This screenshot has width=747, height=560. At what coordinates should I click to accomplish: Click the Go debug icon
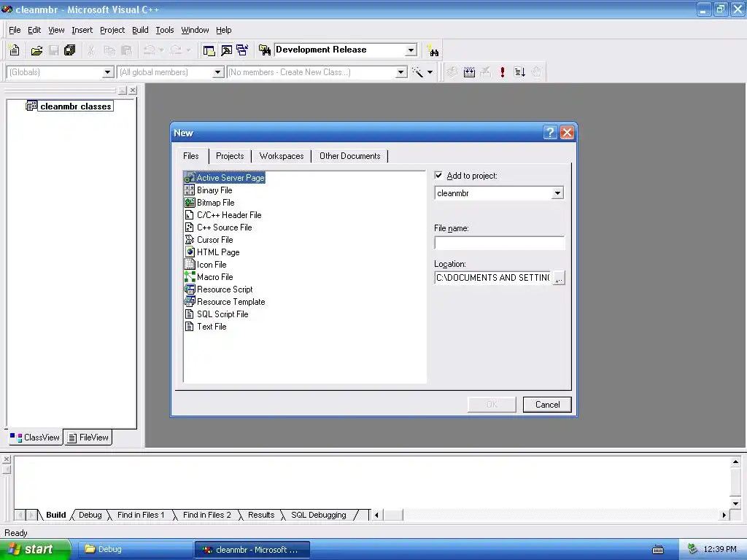pyautogui.click(x=519, y=72)
